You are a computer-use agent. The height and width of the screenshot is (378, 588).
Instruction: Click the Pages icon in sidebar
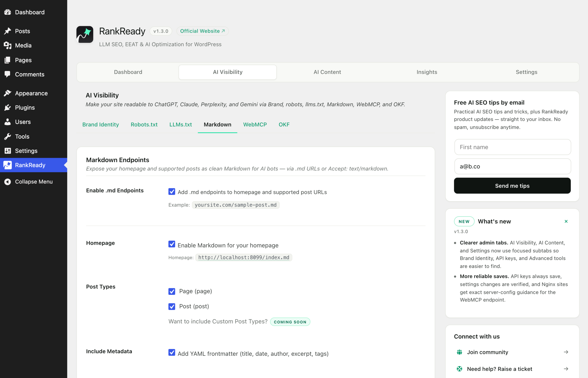8,60
